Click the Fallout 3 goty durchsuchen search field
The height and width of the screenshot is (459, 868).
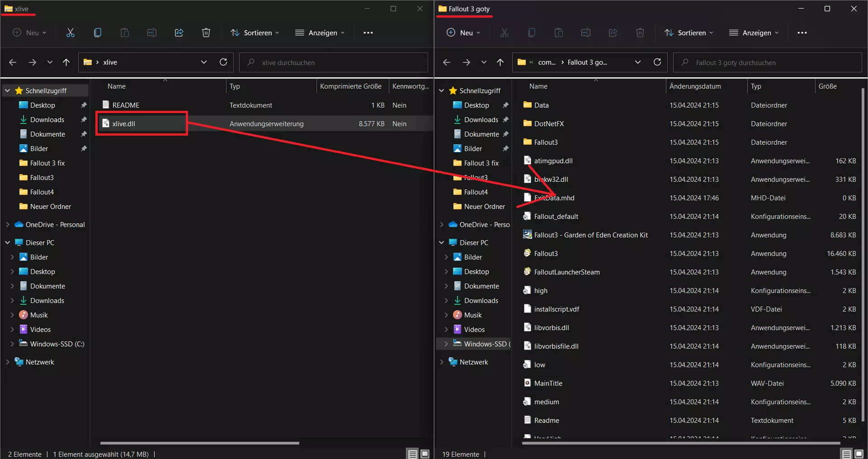pos(768,62)
